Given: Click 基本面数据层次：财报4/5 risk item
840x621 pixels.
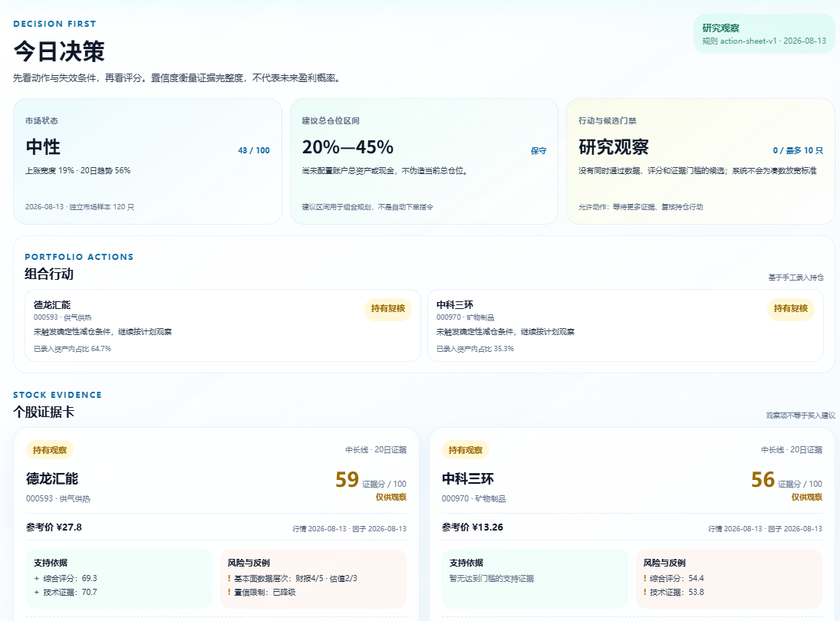Looking at the screenshot, I should pyautogui.click(x=292, y=578).
